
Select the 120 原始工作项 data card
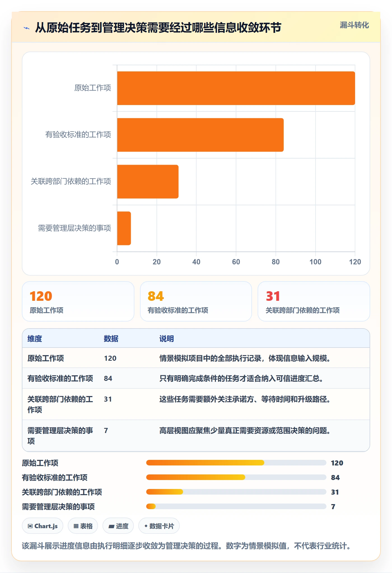(x=78, y=301)
